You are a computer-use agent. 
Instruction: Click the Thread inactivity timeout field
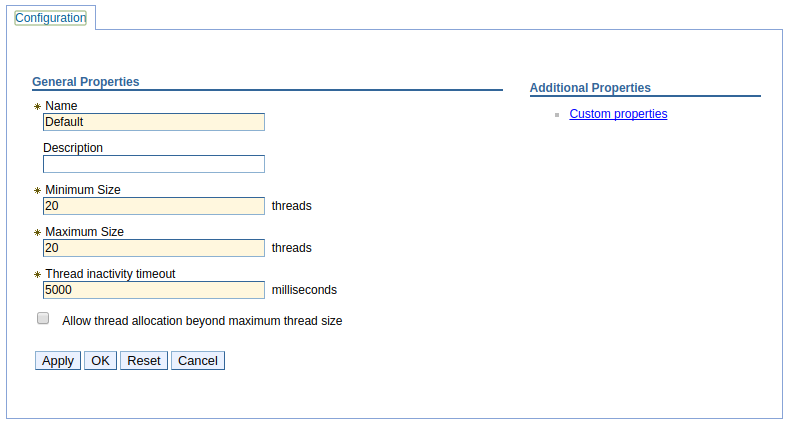pos(154,290)
